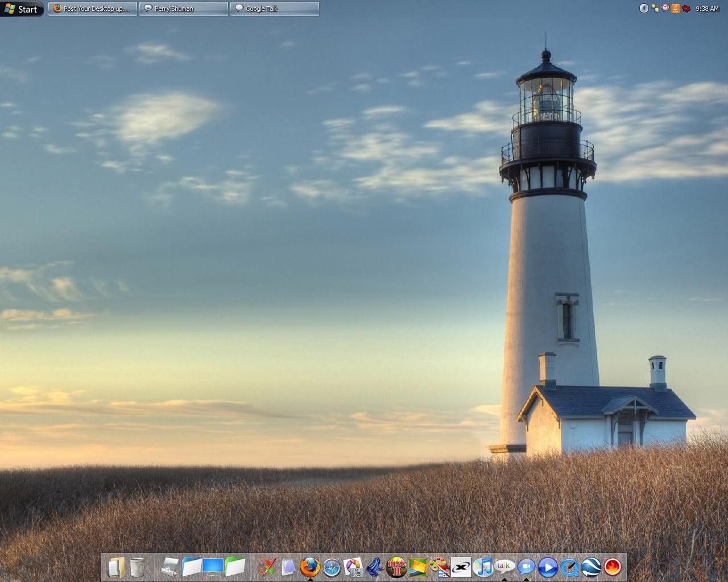The height and width of the screenshot is (582, 728).
Task: Launch iTunes from the dock
Action: click(x=483, y=567)
